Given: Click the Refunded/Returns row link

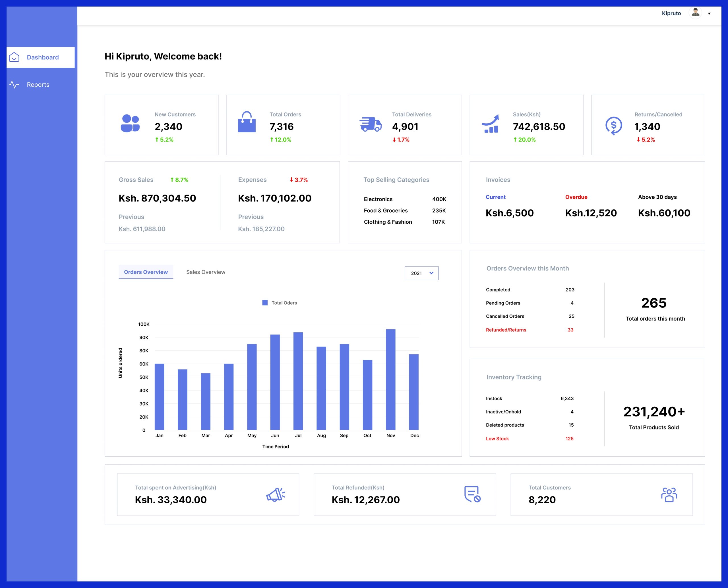Looking at the screenshot, I should (x=506, y=330).
